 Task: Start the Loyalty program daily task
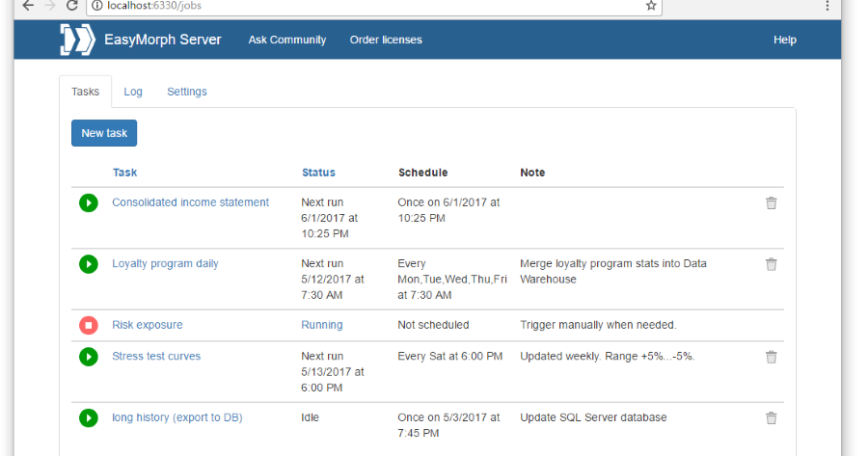(x=89, y=264)
